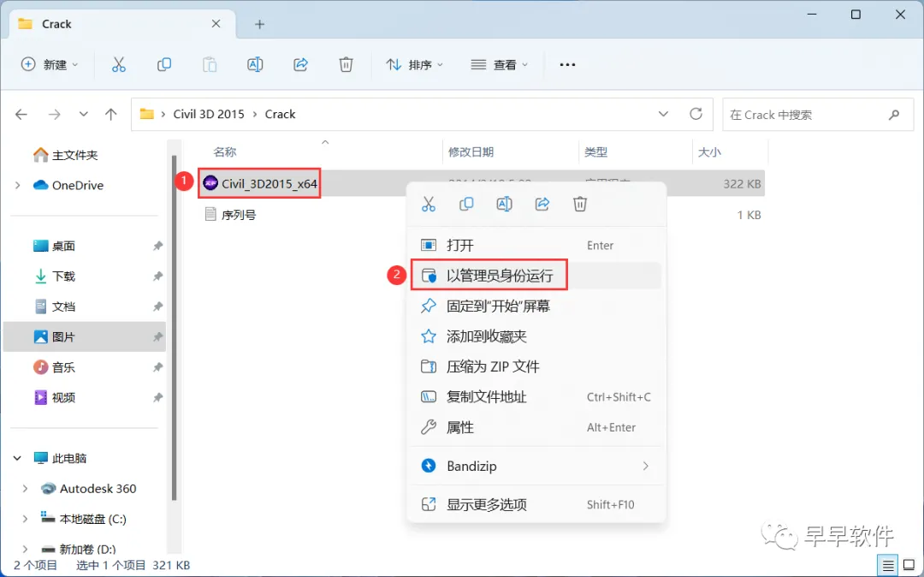This screenshot has height=577, width=924.
Task: Click the Delete icon in the context menu
Action: click(x=580, y=204)
